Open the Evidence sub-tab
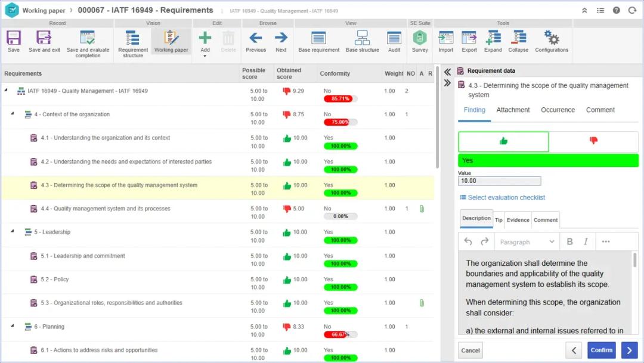The width and height of the screenshot is (644, 363). [518, 220]
